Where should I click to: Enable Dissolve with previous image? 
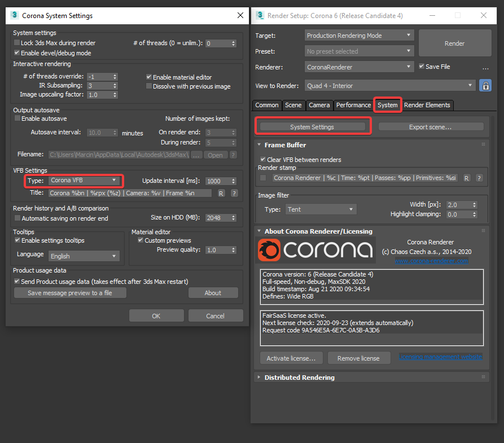(149, 86)
